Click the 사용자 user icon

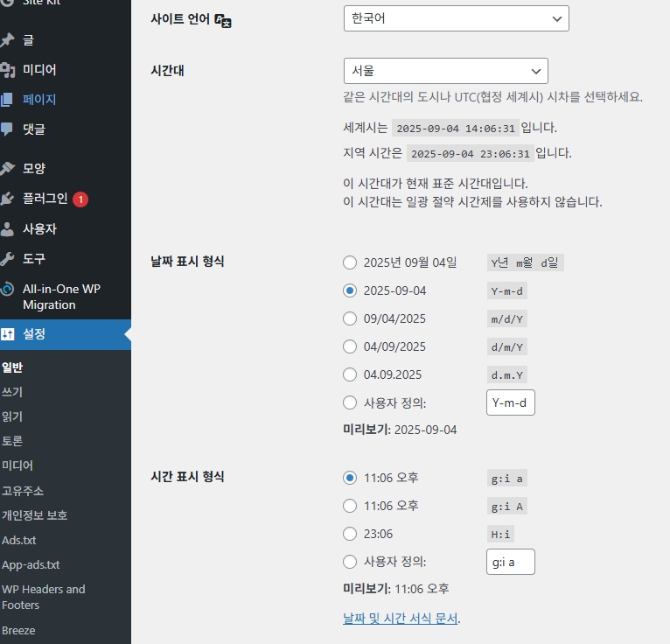point(7,229)
